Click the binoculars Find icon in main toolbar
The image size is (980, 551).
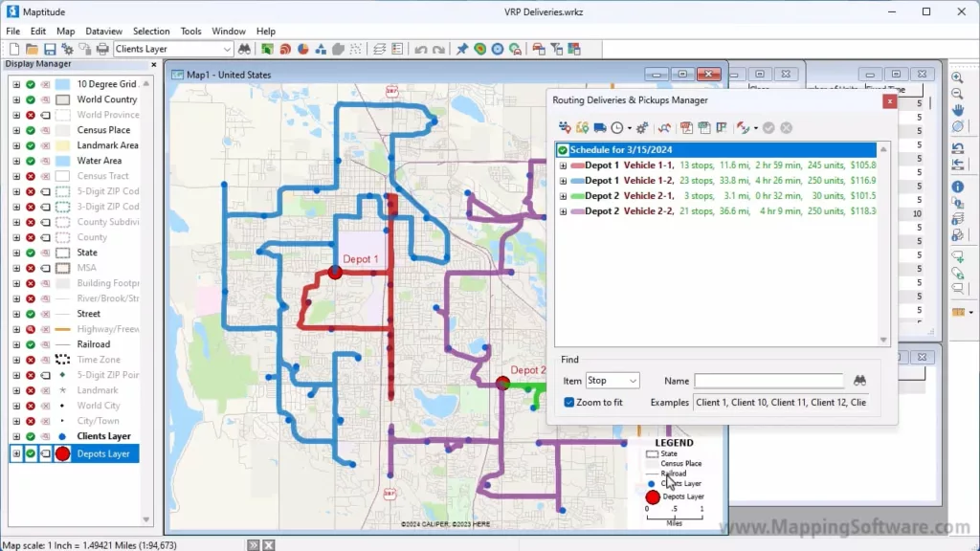coord(245,49)
